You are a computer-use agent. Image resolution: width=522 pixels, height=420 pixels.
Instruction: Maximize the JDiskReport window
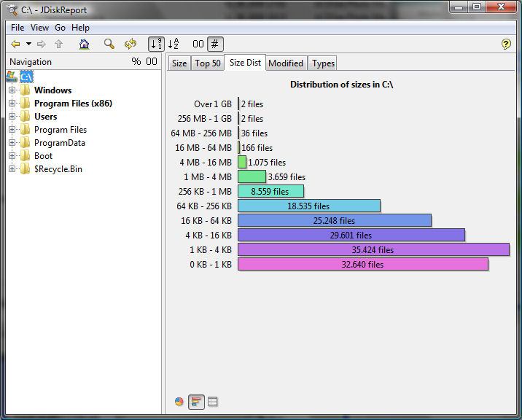(x=477, y=7)
